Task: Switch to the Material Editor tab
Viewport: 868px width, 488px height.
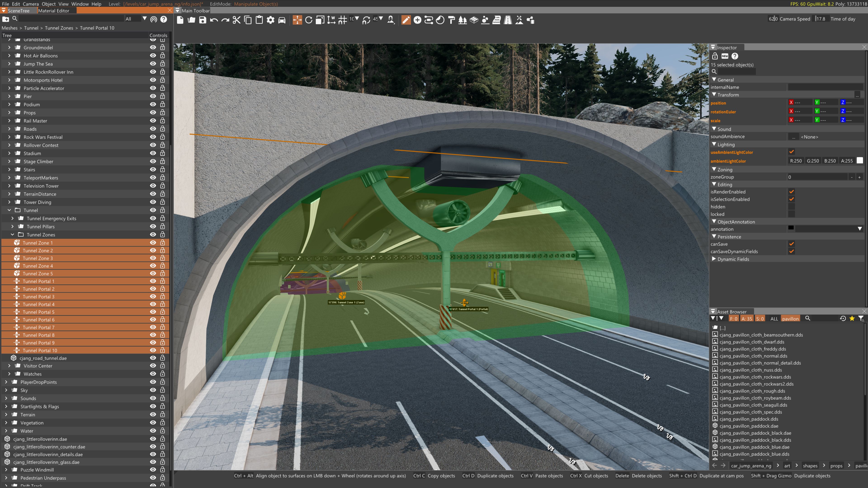Action: [54, 10]
